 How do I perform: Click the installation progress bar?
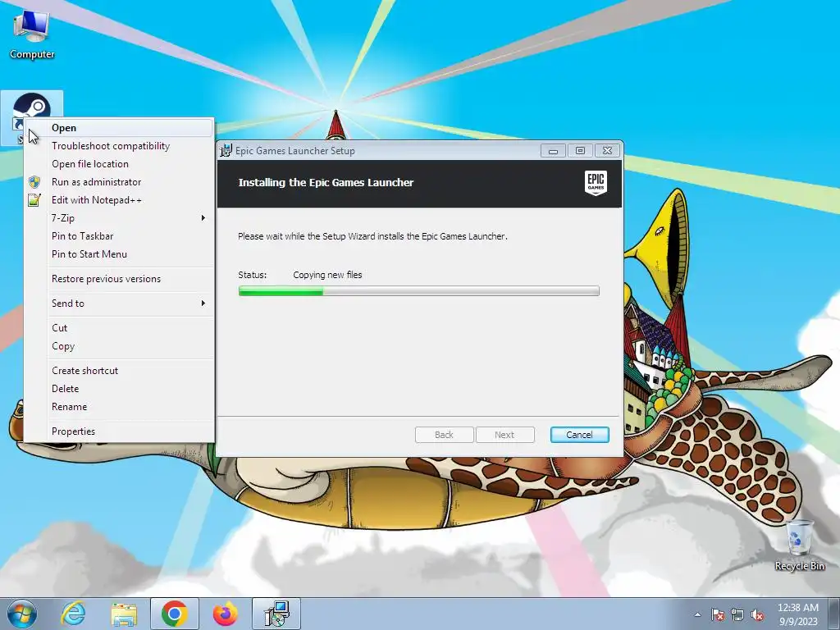(419, 291)
